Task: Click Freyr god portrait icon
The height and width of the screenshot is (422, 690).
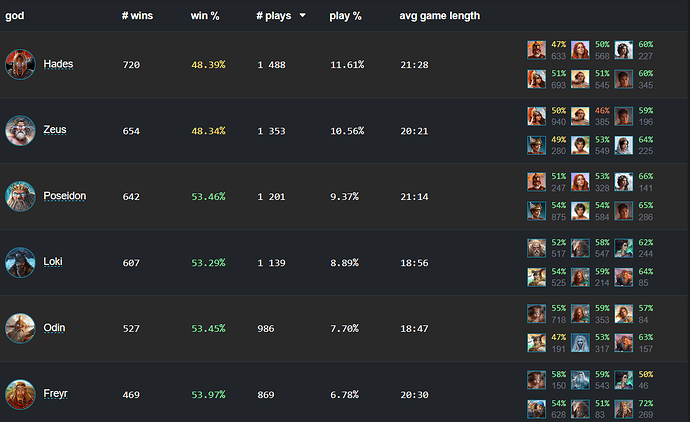Action: 20,394
